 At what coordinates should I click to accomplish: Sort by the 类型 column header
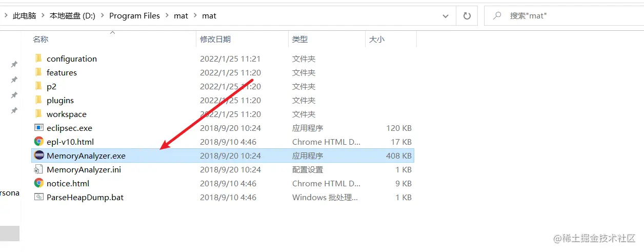coord(300,39)
